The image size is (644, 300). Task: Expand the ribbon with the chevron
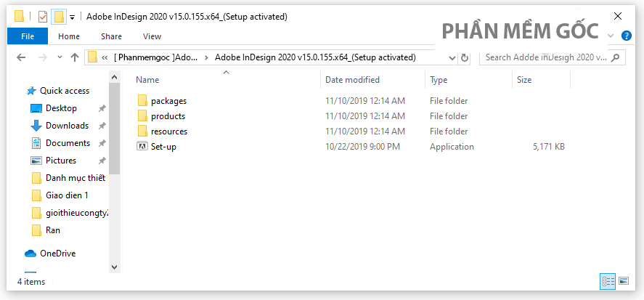click(x=611, y=36)
